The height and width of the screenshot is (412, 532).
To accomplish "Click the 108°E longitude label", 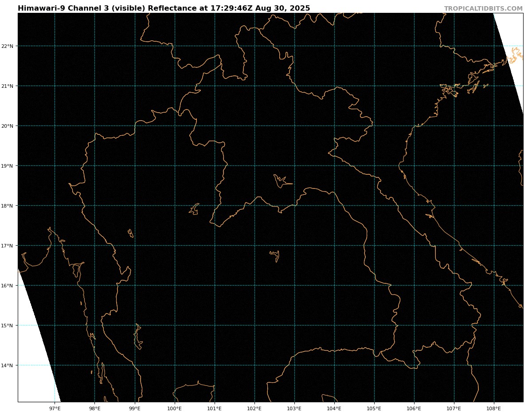I will 493,408.
